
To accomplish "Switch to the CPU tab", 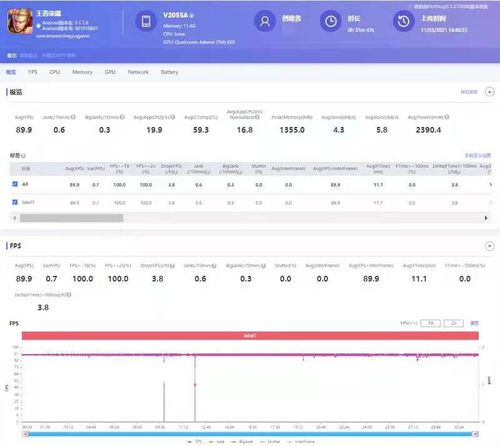I will (55, 72).
